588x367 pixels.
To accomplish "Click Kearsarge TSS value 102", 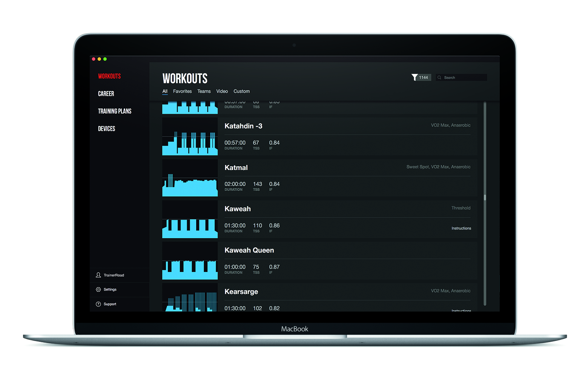I will pyautogui.click(x=258, y=308).
